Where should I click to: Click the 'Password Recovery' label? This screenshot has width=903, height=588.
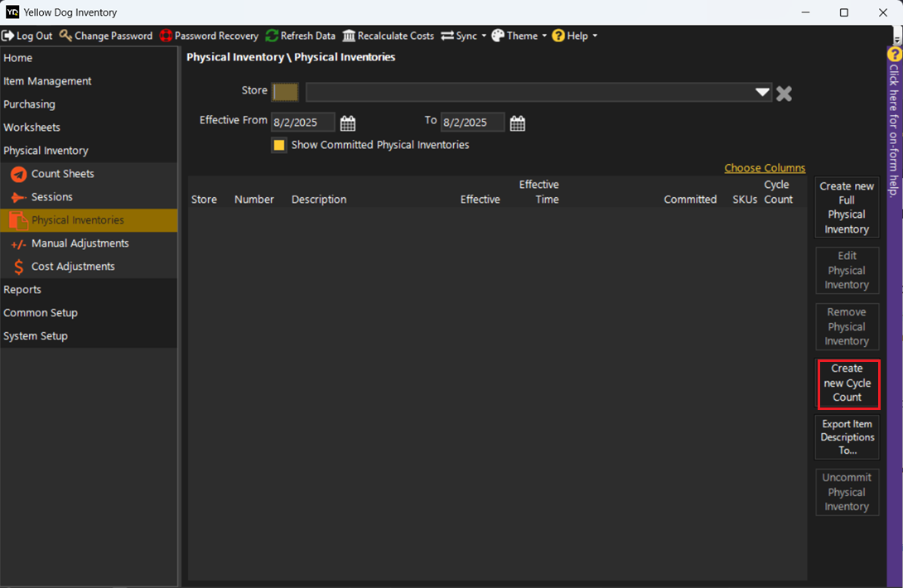(216, 36)
